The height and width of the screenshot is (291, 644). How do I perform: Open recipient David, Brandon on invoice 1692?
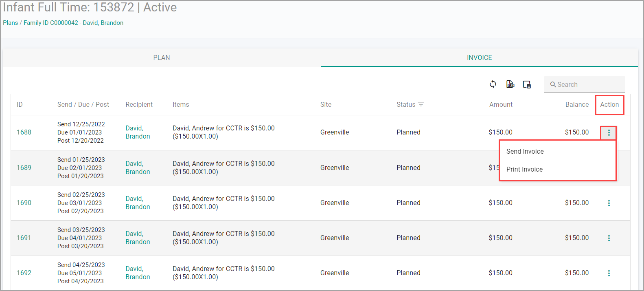coord(138,273)
